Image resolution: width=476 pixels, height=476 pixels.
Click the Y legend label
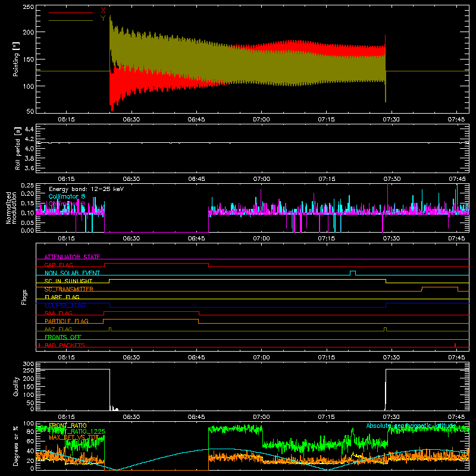(x=103, y=18)
